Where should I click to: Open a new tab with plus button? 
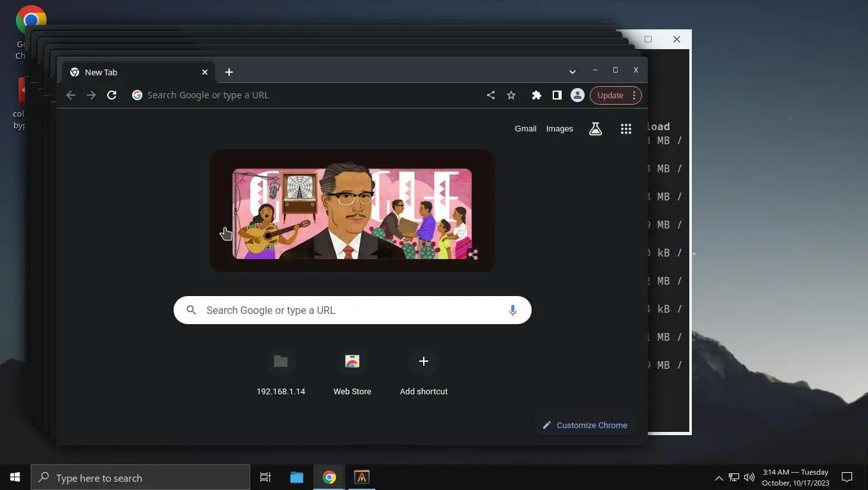point(229,72)
